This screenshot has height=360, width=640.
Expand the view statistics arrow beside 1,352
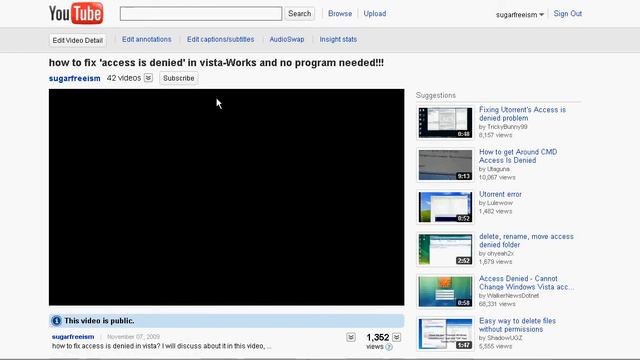click(396, 337)
